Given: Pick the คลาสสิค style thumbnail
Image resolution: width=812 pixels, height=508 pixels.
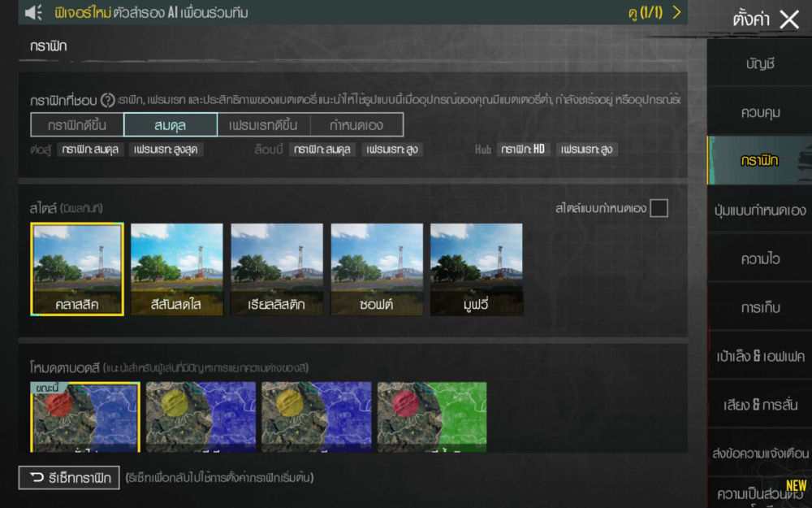Looking at the screenshot, I should point(77,269).
